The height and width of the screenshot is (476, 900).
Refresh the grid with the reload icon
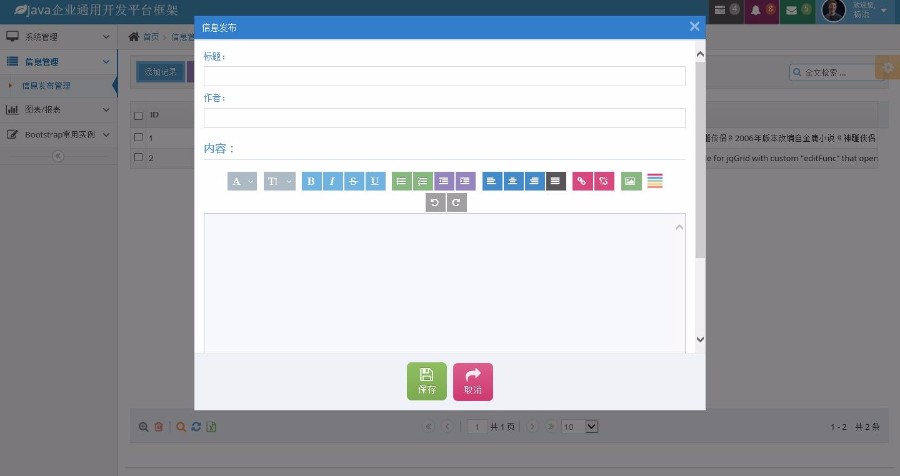196,427
